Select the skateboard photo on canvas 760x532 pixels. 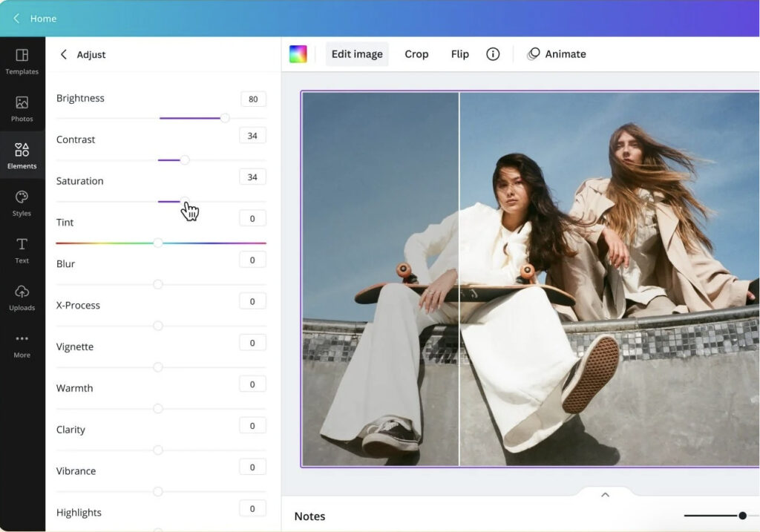point(530,278)
